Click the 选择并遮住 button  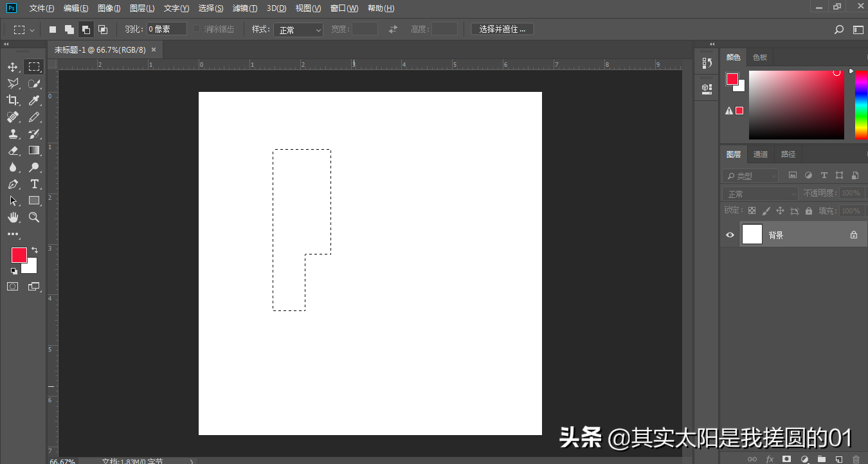tap(502, 30)
